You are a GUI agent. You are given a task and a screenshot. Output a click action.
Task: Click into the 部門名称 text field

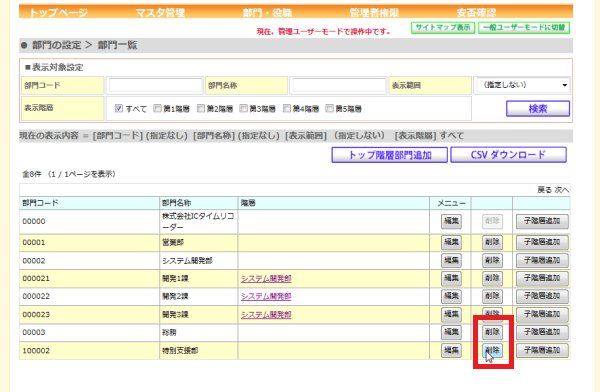[x=339, y=85]
